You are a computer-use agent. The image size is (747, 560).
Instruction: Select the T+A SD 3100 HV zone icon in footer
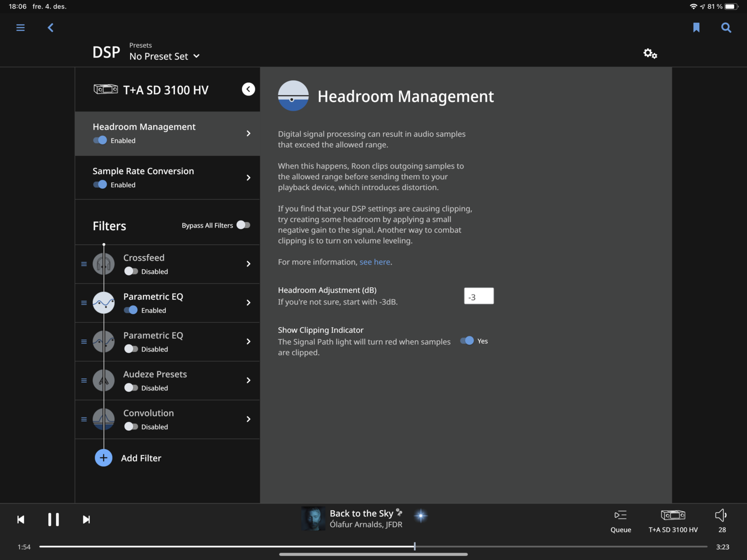pos(673,515)
